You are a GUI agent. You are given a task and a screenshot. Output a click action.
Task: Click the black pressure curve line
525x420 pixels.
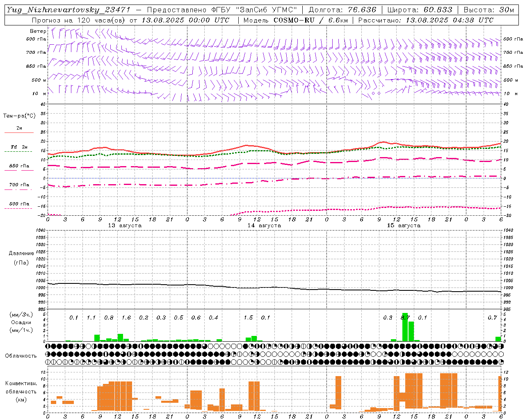coord(275,288)
